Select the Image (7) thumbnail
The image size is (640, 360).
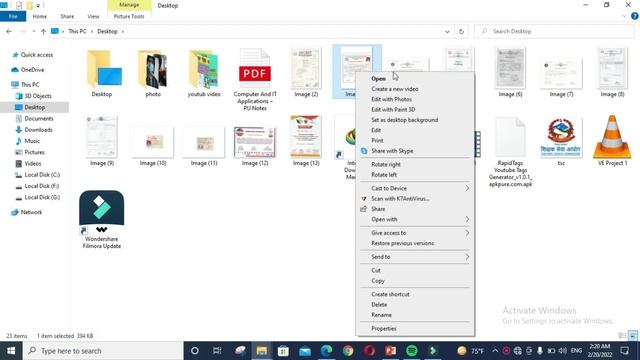(x=561, y=73)
